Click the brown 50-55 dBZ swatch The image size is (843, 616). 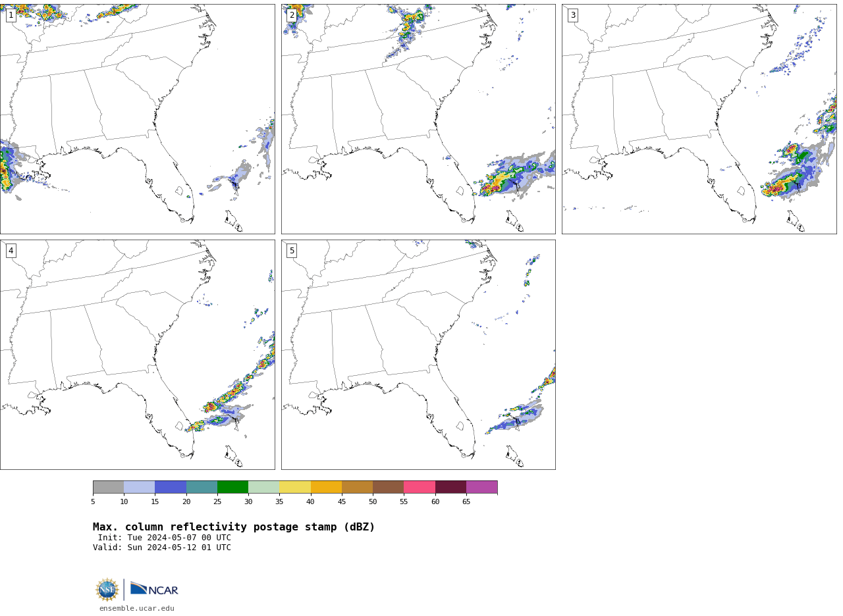pyautogui.click(x=389, y=487)
